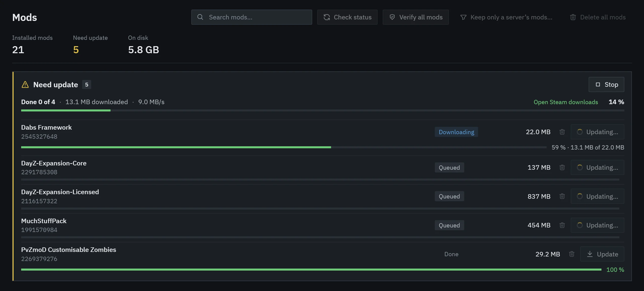Select the MuchStuffPack mod name
The width and height of the screenshot is (644, 291).
[44, 221]
